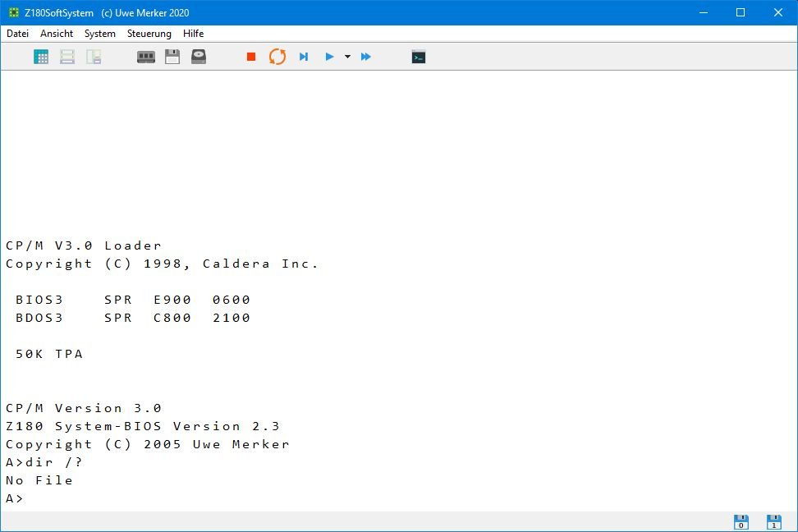Click the split panel view icon
This screenshot has width=798, height=532.
[94, 57]
